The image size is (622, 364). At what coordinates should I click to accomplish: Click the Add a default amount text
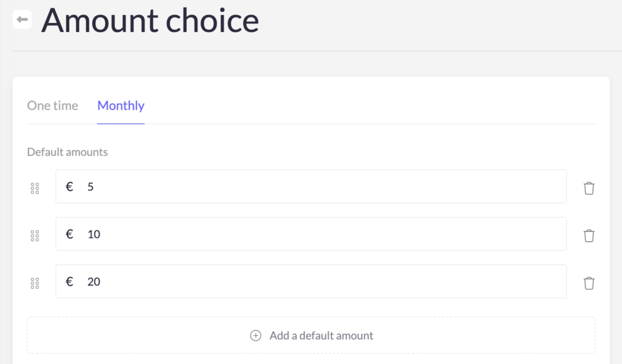point(321,335)
